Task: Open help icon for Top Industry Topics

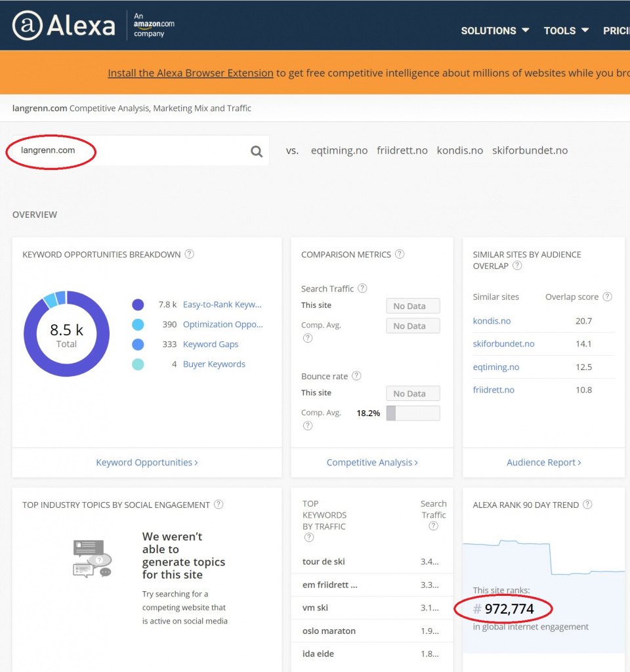Action: point(219,505)
